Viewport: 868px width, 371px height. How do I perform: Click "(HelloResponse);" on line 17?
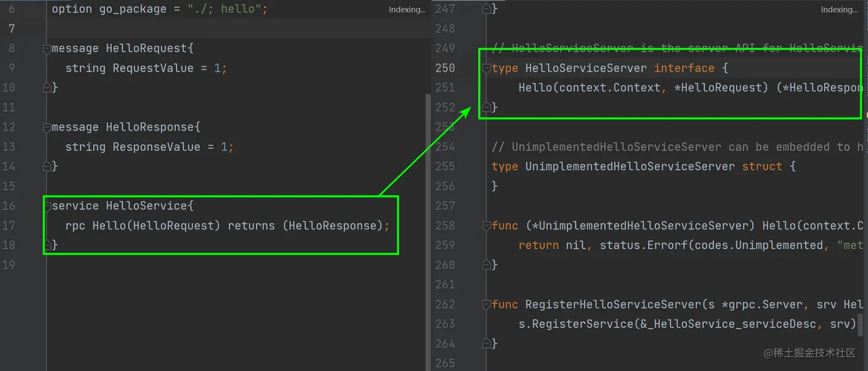click(336, 226)
